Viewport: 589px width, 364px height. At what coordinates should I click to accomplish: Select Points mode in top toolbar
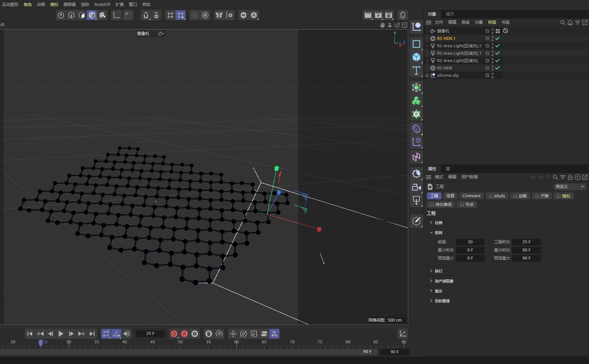click(x=61, y=15)
